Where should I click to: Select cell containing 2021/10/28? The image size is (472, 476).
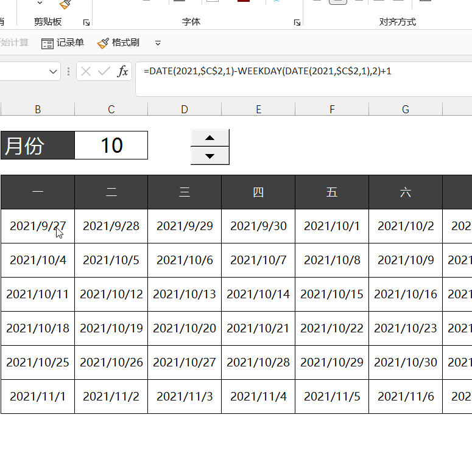pyautogui.click(x=258, y=362)
